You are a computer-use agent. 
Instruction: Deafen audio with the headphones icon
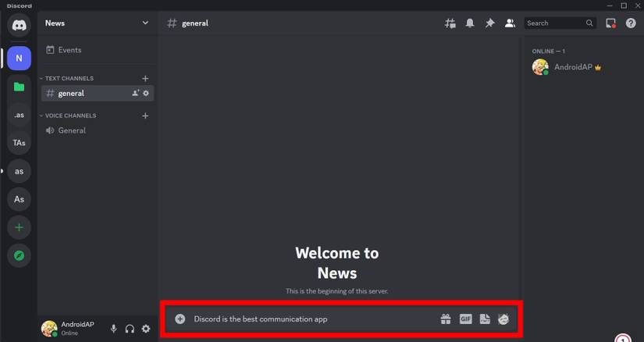click(130, 329)
